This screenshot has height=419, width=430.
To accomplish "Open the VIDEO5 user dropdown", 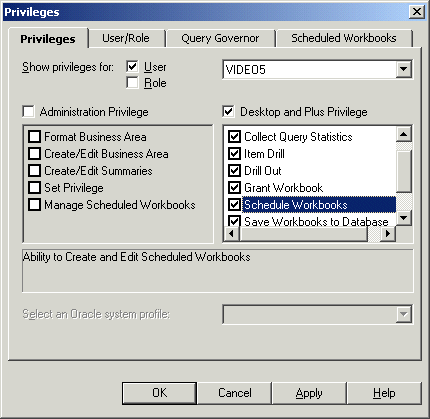I will click(x=404, y=69).
